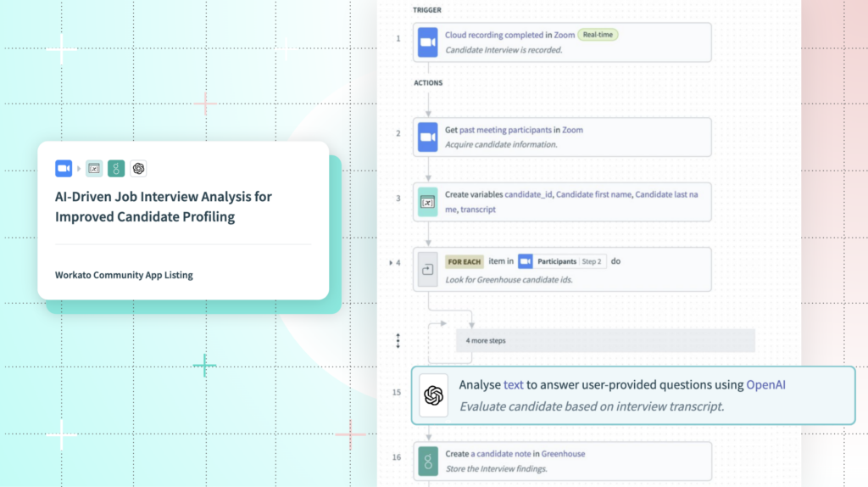Open the 'Zoom' link in step 2
The height and width of the screenshot is (487, 868).
pos(572,130)
